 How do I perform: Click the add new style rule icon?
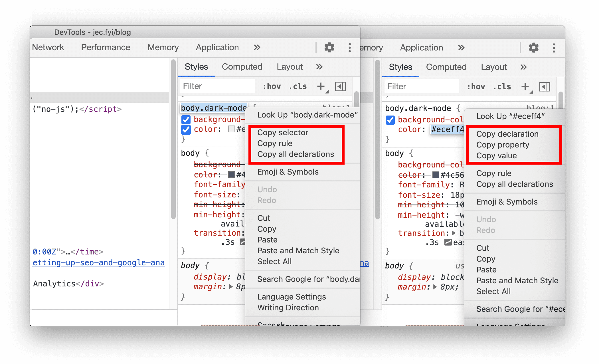(x=321, y=87)
